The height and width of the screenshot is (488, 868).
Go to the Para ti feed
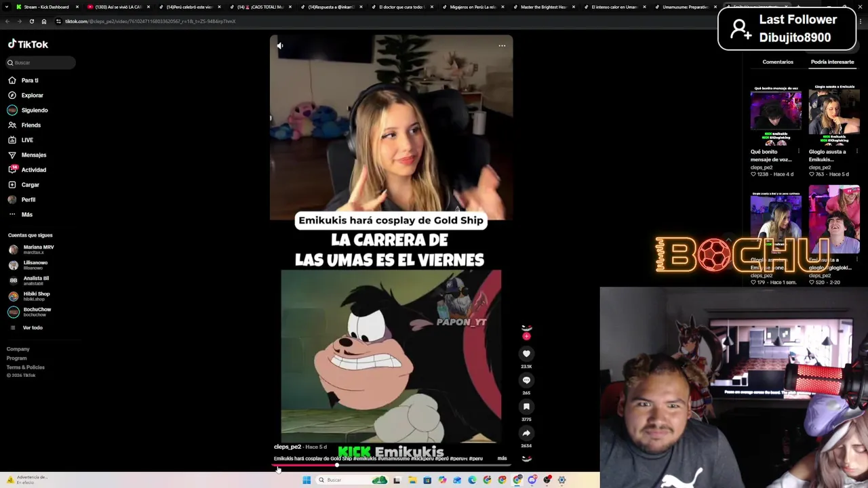click(x=24, y=80)
